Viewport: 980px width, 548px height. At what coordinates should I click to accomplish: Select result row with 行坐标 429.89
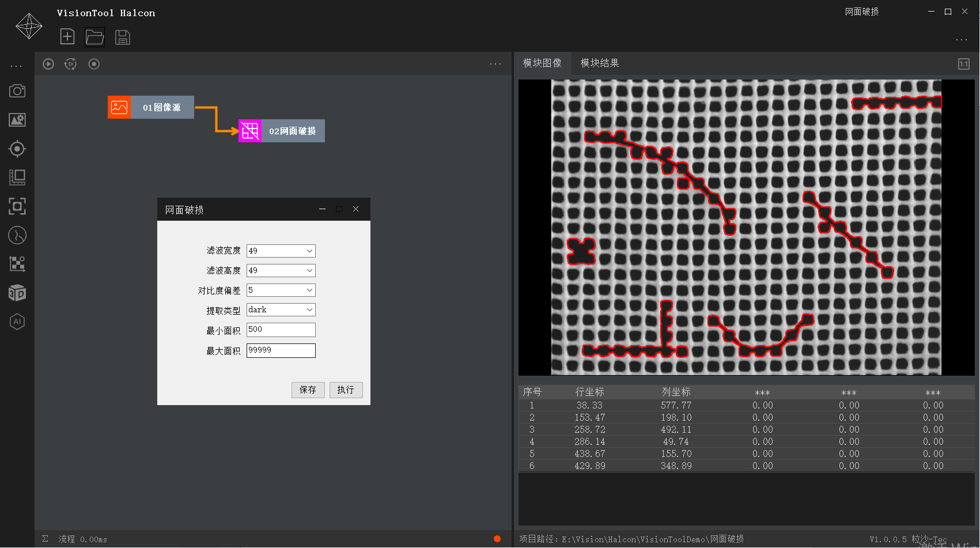746,466
